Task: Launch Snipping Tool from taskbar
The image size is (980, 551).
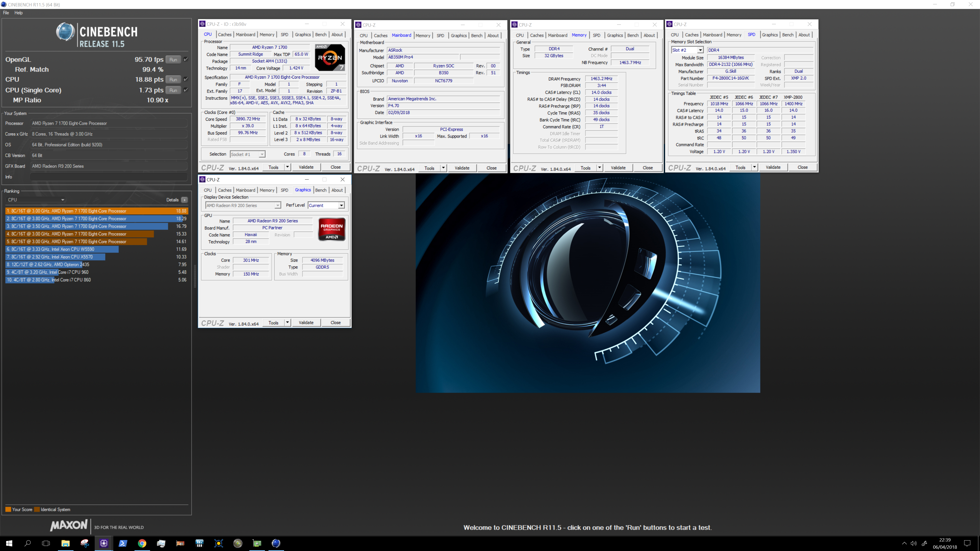Action: (x=84, y=543)
